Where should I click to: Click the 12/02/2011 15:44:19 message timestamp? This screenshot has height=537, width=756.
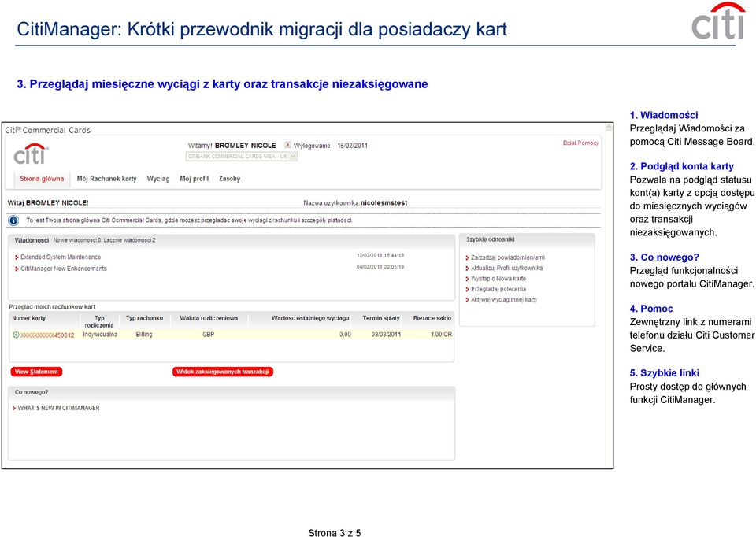[380, 255]
